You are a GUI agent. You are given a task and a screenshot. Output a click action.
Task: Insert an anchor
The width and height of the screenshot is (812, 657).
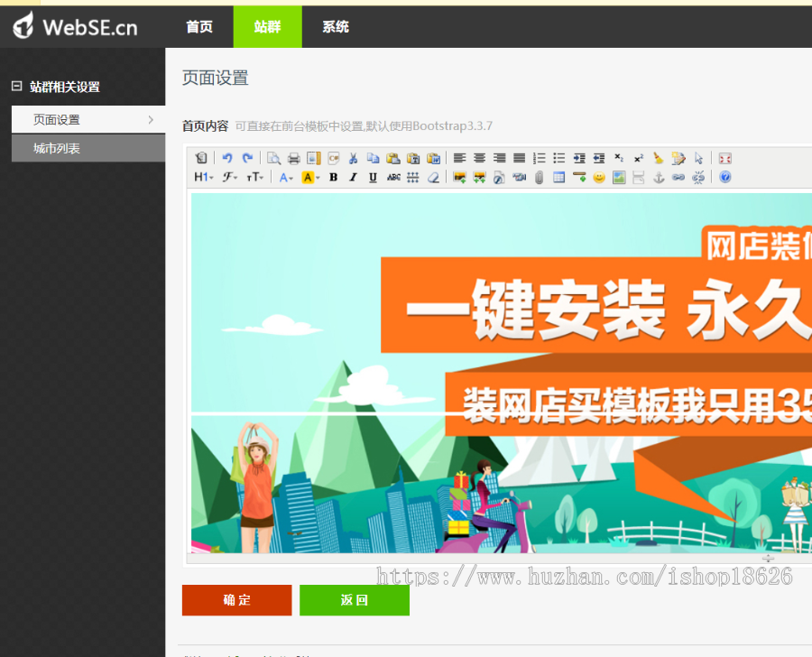coord(659,177)
